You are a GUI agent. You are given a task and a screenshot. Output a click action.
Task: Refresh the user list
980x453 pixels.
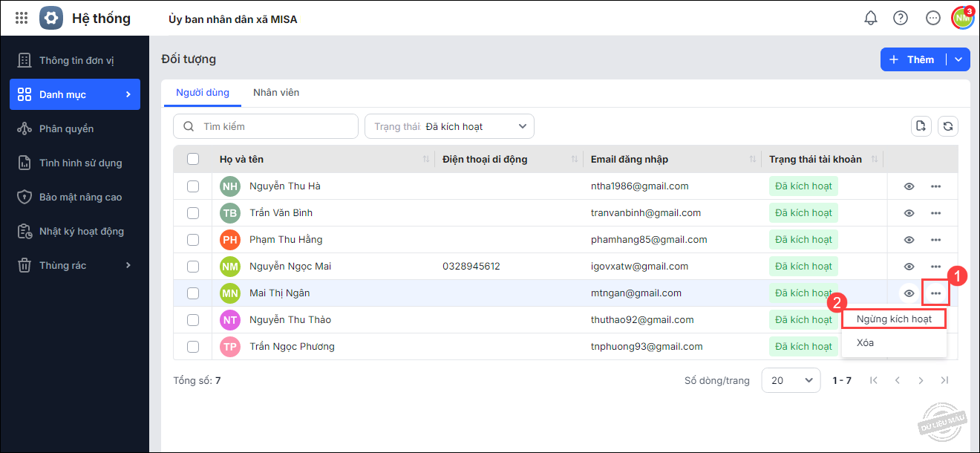click(x=948, y=126)
